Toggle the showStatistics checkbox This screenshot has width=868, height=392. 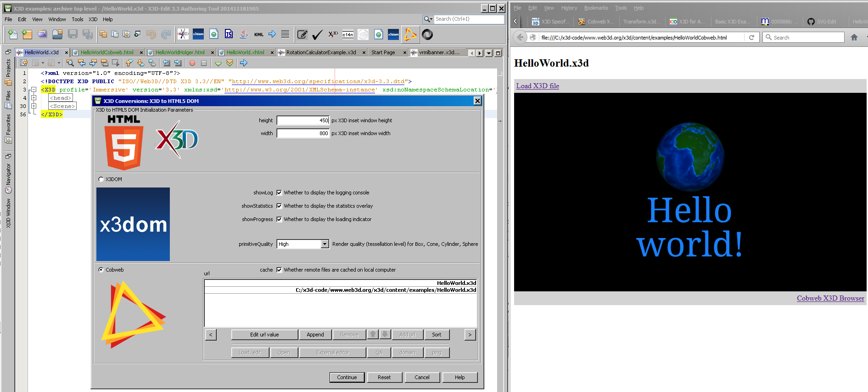click(x=279, y=206)
